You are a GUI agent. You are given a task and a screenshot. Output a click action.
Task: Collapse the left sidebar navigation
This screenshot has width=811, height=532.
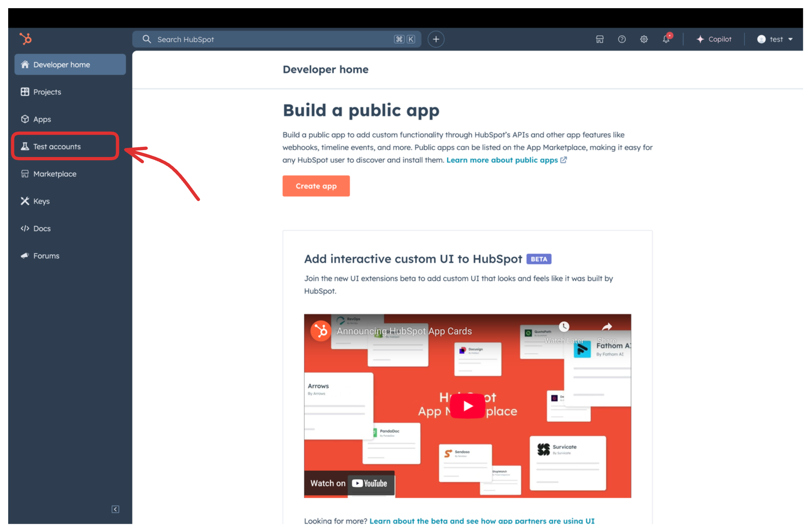(x=115, y=509)
